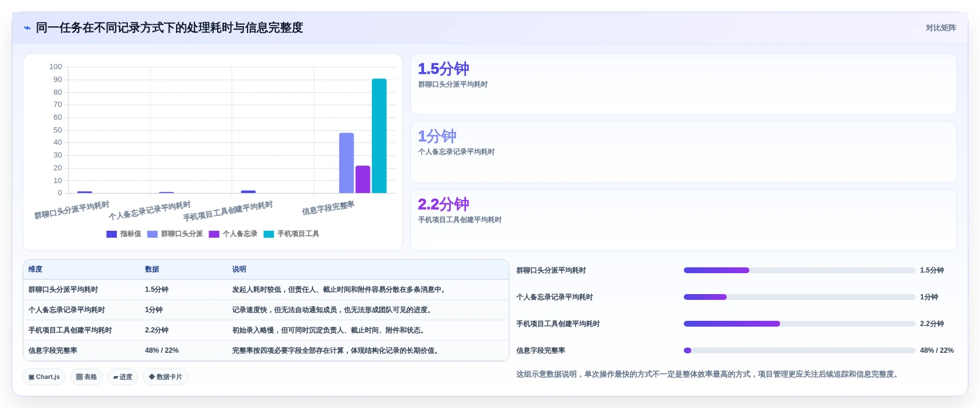Click the Chart.js chip

(x=44, y=377)
